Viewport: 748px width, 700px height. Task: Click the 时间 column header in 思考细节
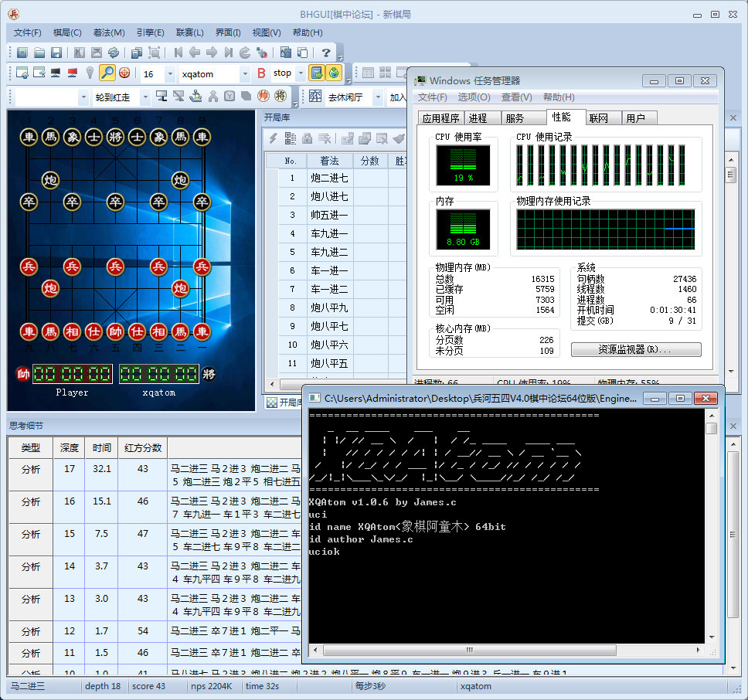[x=101, y=448]
